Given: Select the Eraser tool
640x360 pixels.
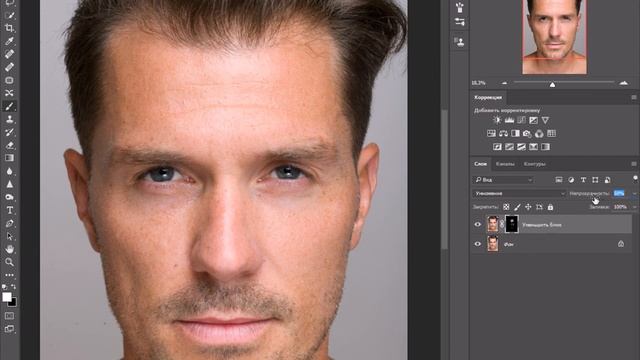Looking at the screenshot, I should [x=9, y=145].
